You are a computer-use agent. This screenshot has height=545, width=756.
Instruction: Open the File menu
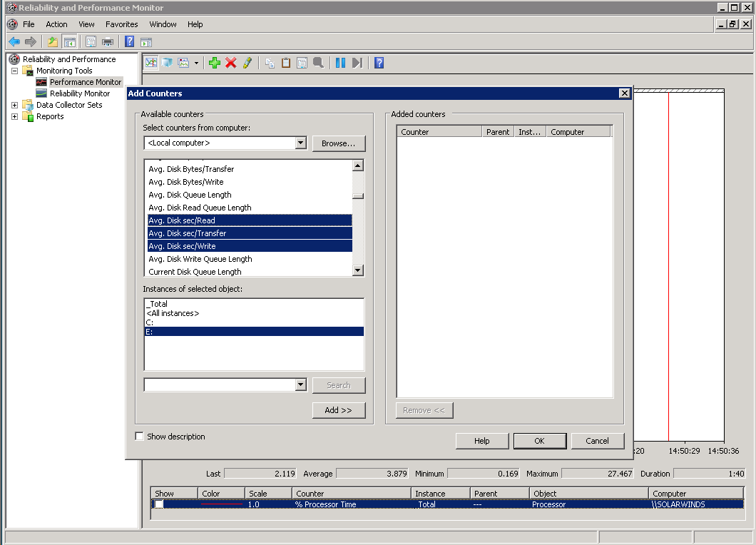29,24
